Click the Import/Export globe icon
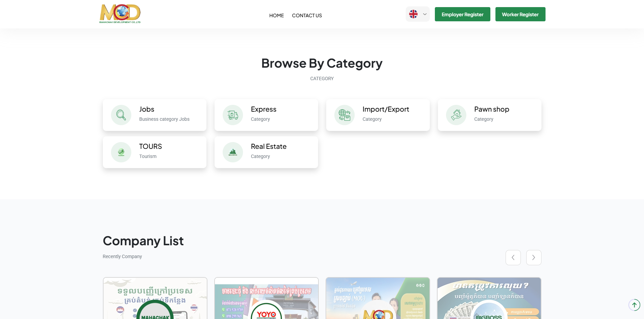Viewport: 644px width, 319px height. (x=345, y=115)
